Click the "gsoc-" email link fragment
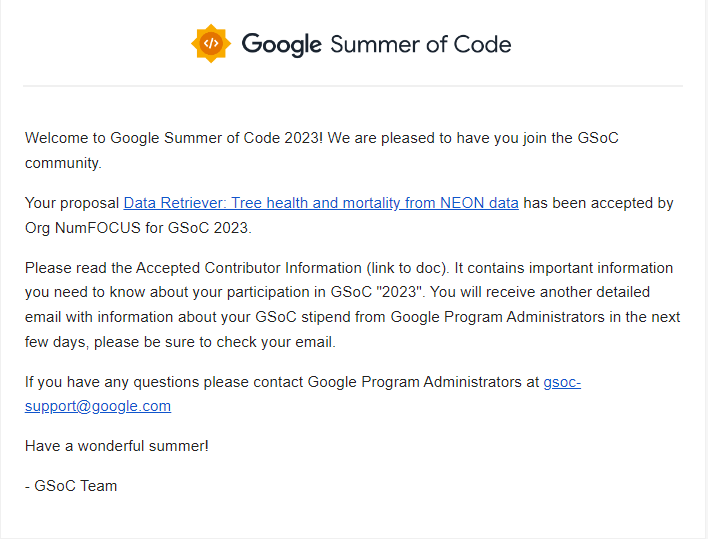 (x=562, y=382)
